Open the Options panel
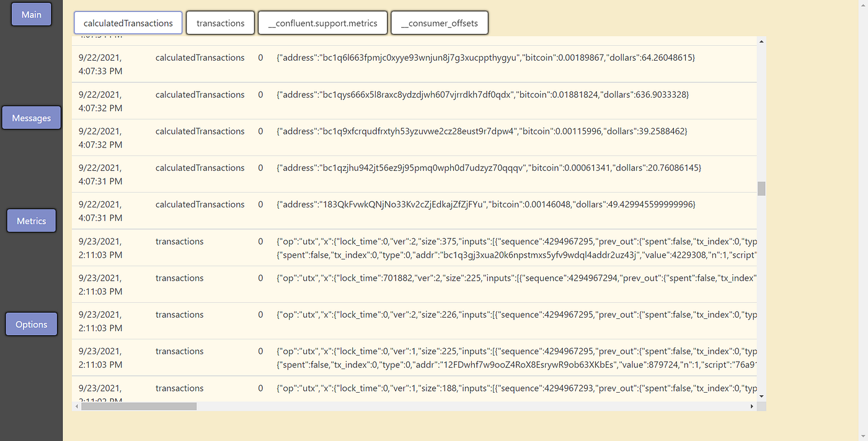The width and height of the screenshot is (868, 441). 31,323
